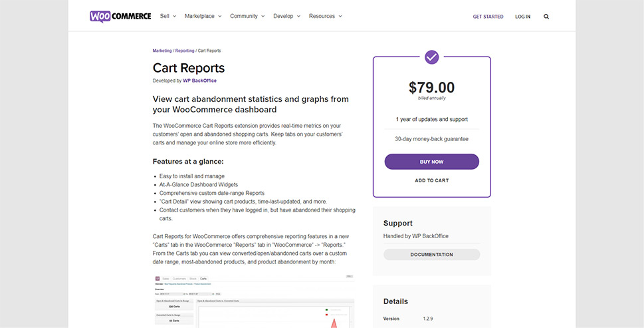
Task: Click the Support heading
Action: pos(398,223)
